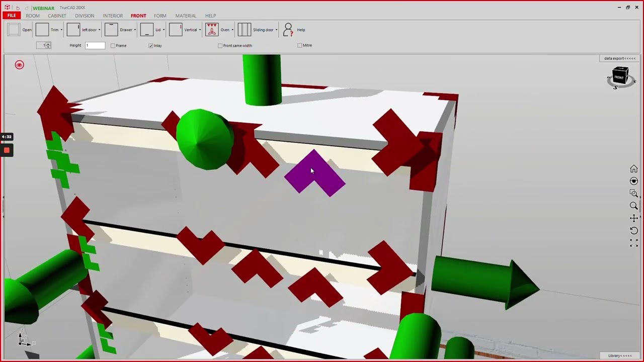Switch to the INTERIOR tab
Viewport: 644px width, 362px height.
tap(113, 16)
